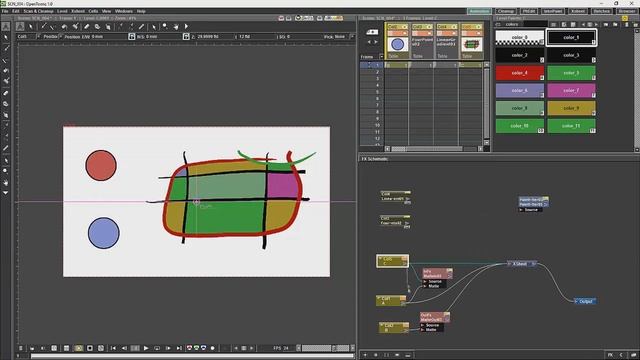Toggle Col2 preview visible in Xsheet header
This screenshot has width=640, height=360.
pyautogui.click(x=405, y=27)
